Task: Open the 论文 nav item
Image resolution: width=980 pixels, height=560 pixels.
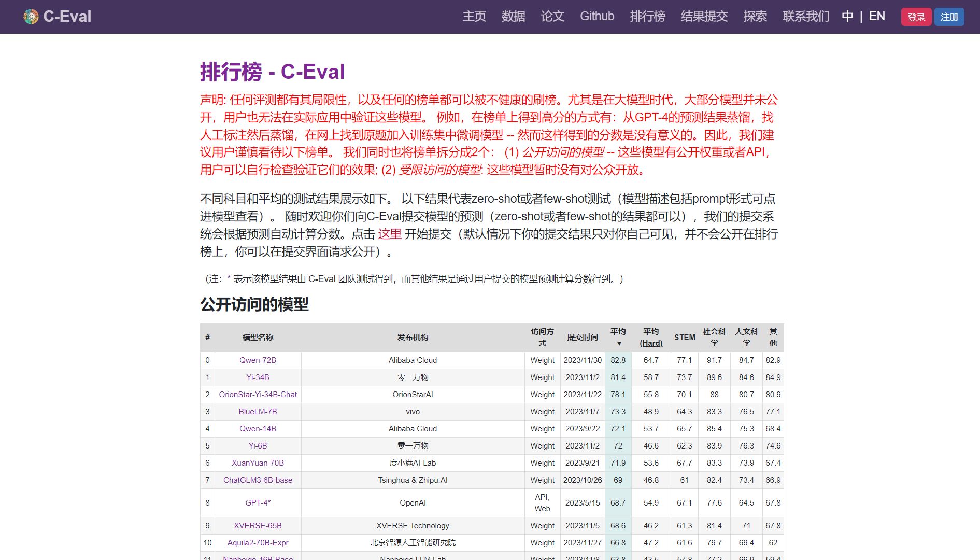Action: coord(552,17)
